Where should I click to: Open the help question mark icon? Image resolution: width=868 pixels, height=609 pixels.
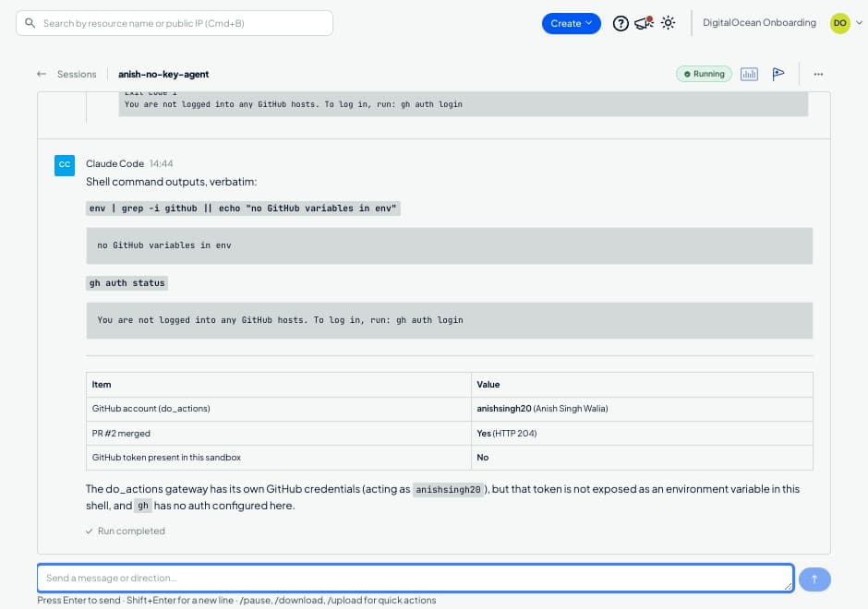click(x=621, y=23)
